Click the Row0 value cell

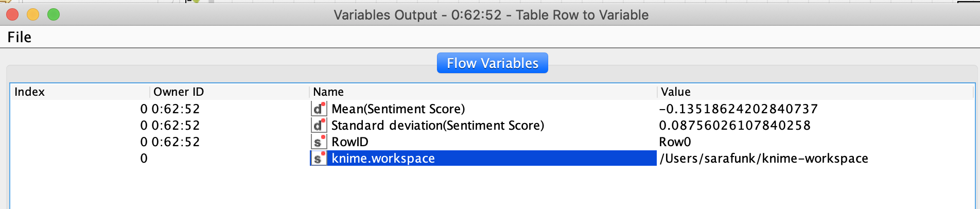[x=675, y=142]
